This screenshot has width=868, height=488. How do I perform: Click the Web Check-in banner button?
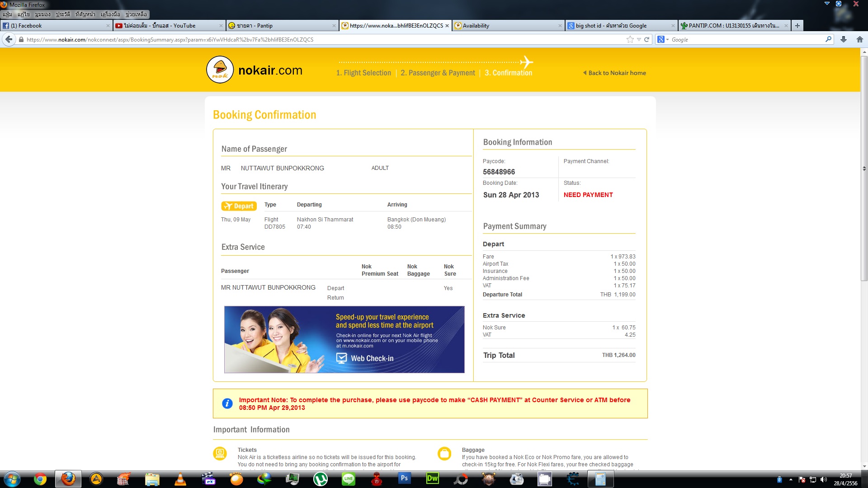(x=365, y=358)
